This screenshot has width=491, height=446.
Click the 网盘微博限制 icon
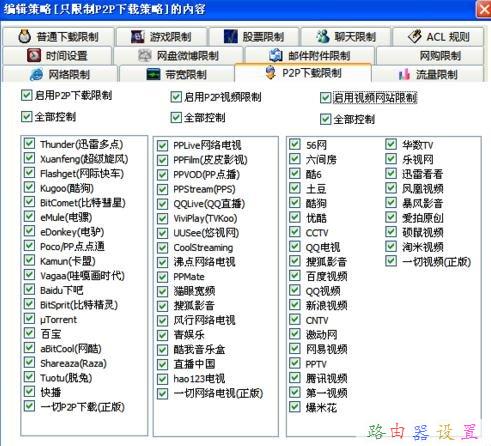coord(145,55)
